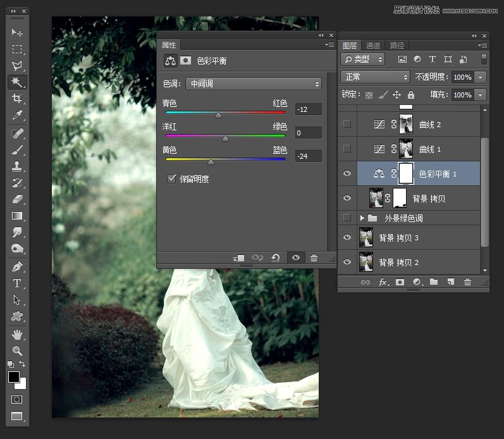504x439 pixels.
Task: Select the Polygonal Lasso tool
Action: point(17,66)
